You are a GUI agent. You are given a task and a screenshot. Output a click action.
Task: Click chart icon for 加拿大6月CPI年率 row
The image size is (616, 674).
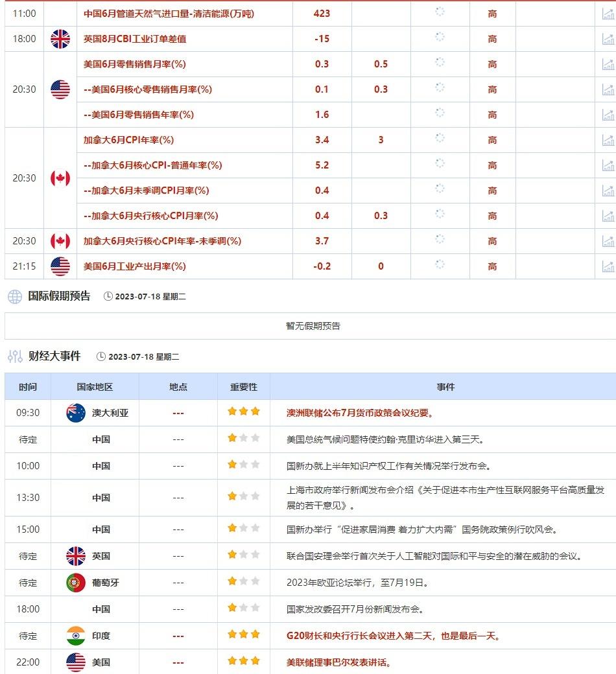pyautogui.click(x=608, y=140)
